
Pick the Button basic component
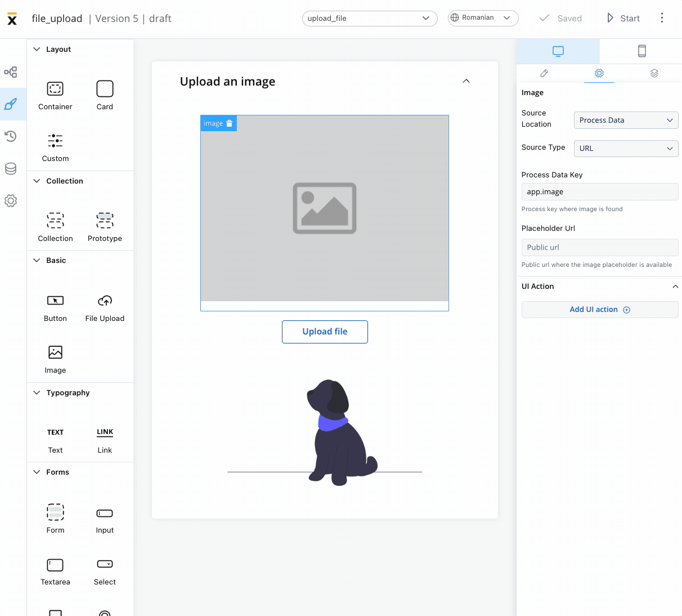pos(55,307)
